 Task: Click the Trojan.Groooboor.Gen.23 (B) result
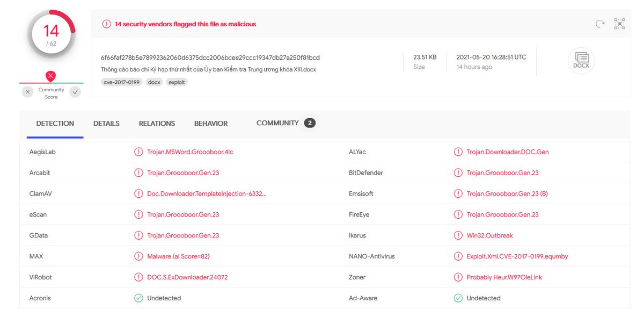[x=507, y=193]
